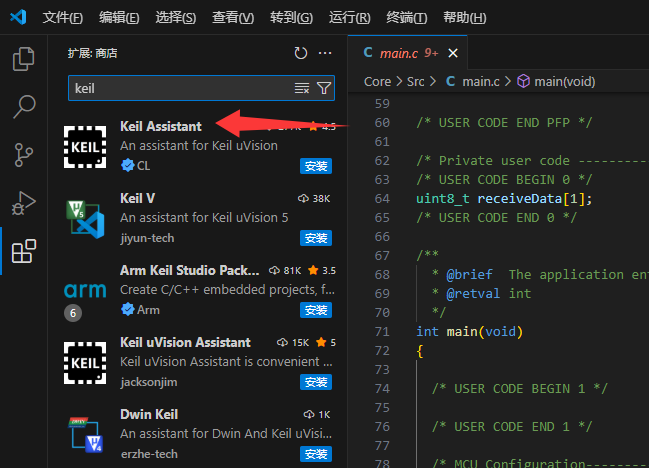This screenshot has width=649, height=468.
Task: Open the Selection (选择) menu
Action: point(175,17)
